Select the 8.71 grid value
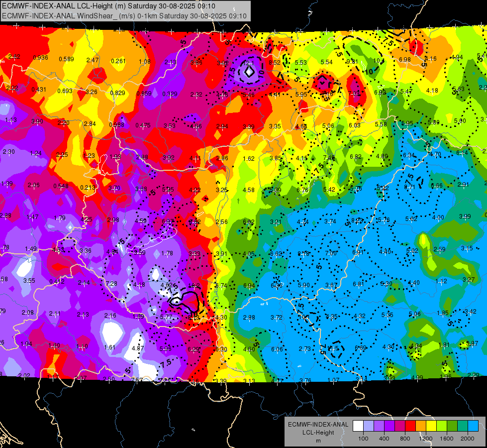This screenshot has height=448, width=487. tap(410, 187)
